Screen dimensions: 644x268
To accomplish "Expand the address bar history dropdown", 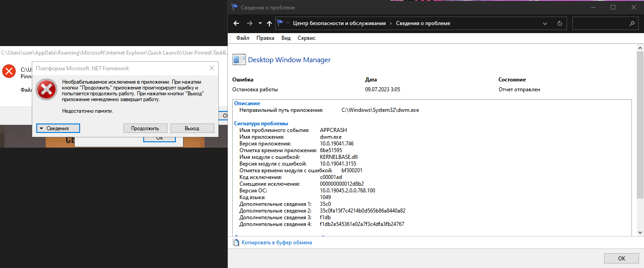I will pos(545,23).
